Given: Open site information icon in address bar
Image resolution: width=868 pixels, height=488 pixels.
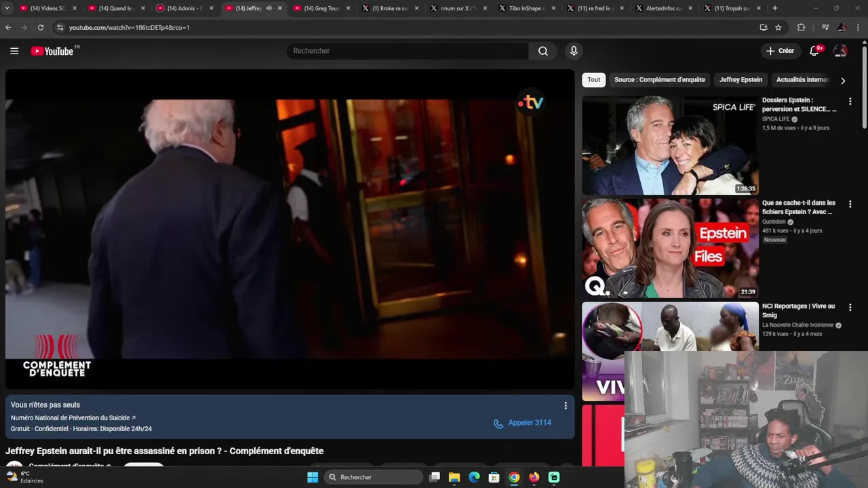Looking at the screenshot, I should (60, 27).
